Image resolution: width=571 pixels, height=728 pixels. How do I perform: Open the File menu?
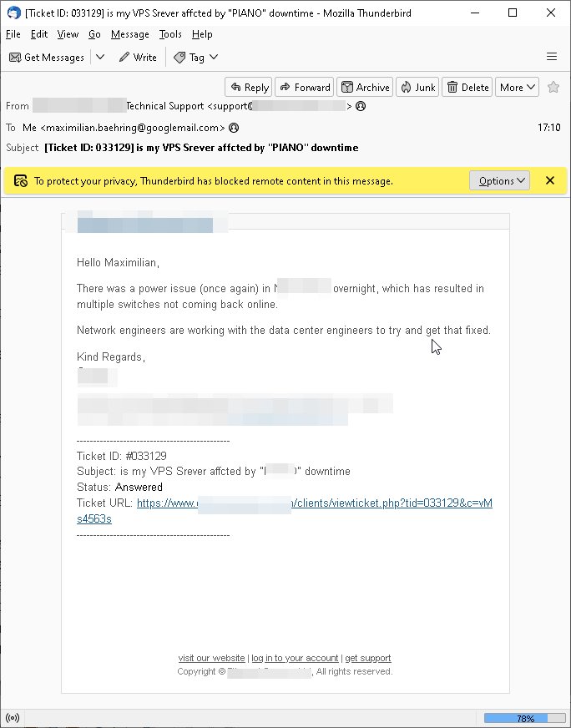(x=13, y=34)
